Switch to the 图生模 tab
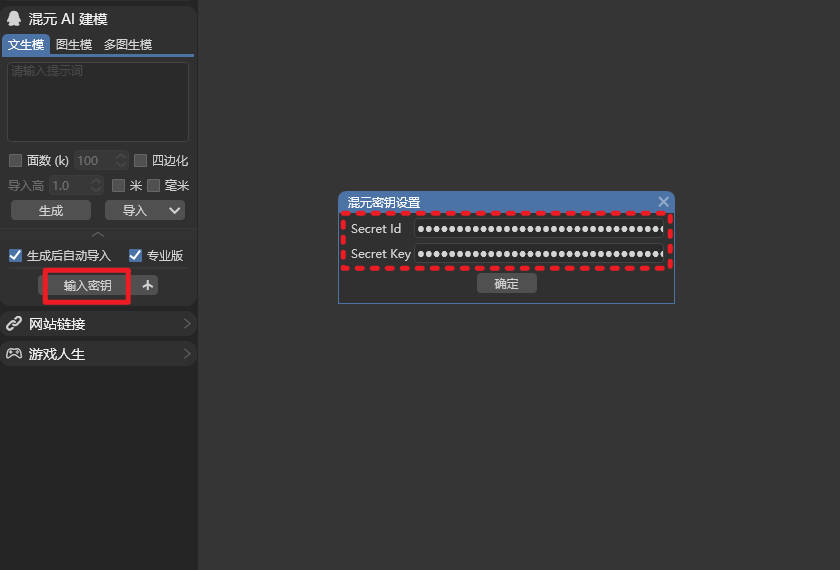Viewport: 840px width, 570px height. click(x=74, y=45)
